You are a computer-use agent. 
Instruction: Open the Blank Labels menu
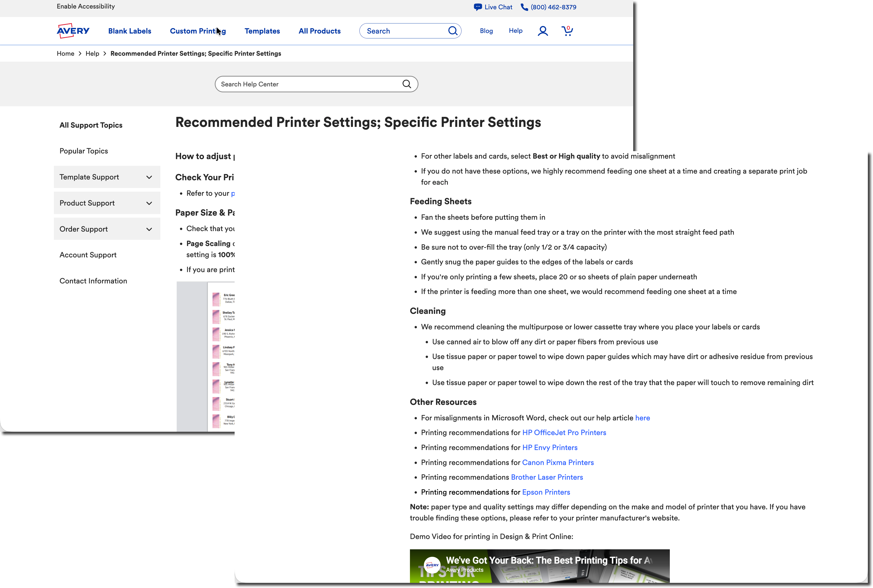130,31
